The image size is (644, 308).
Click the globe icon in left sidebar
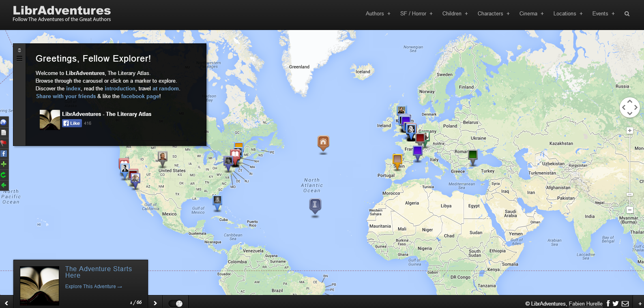click(4, 122)
